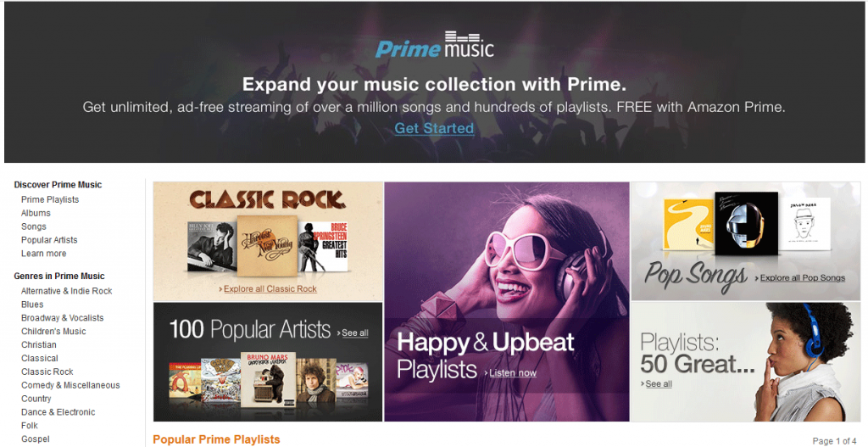Open the Neil Young Harvest album cover
The image size is (868, 447).
point(267,245)
